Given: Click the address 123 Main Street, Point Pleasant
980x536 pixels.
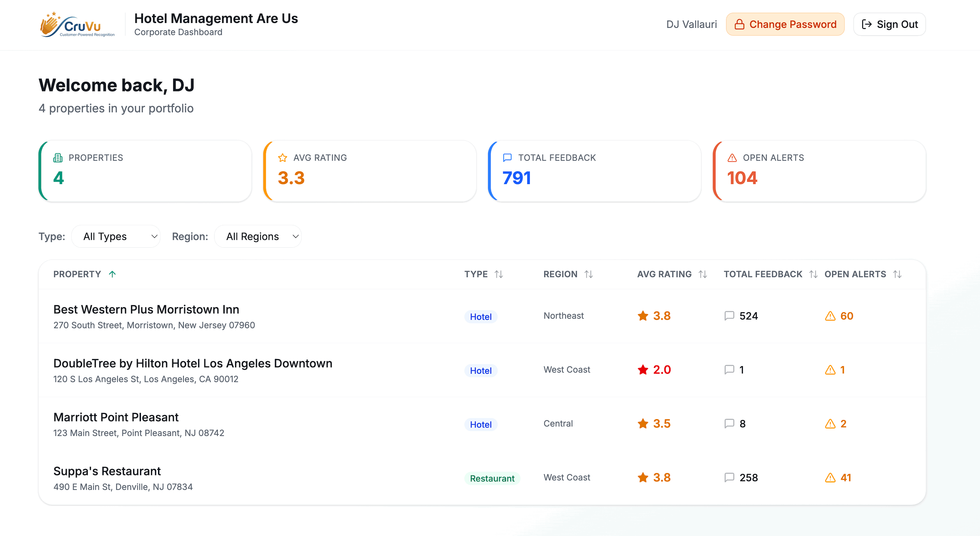Looking at the screenshot, I should pos(139,433).
